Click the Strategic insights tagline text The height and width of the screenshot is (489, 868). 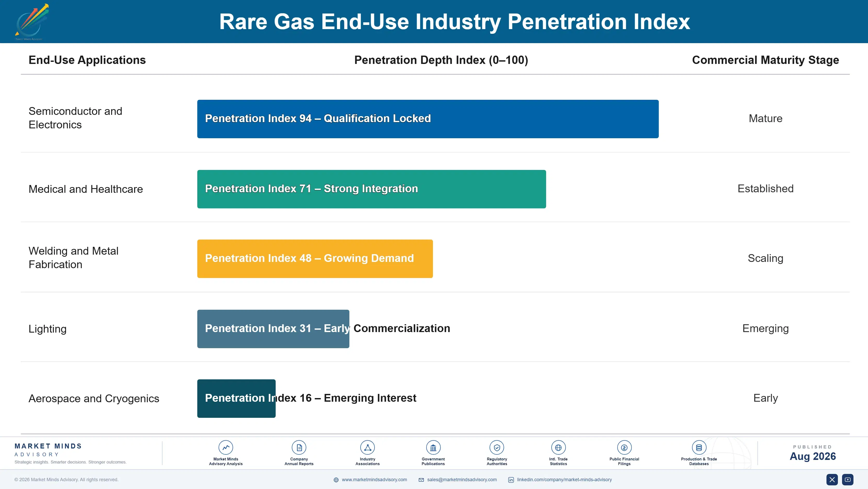[x=70, y=462]
